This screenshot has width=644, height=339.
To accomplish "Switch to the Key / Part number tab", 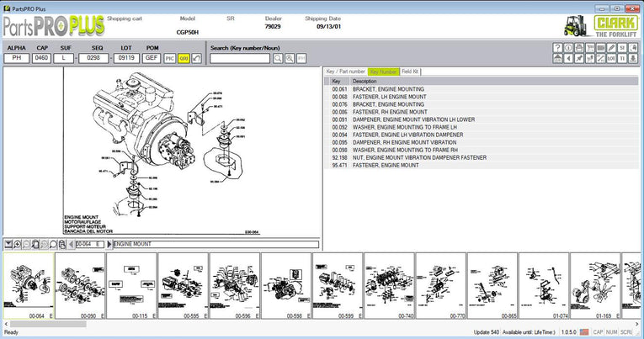I will [x=345, y=72].
